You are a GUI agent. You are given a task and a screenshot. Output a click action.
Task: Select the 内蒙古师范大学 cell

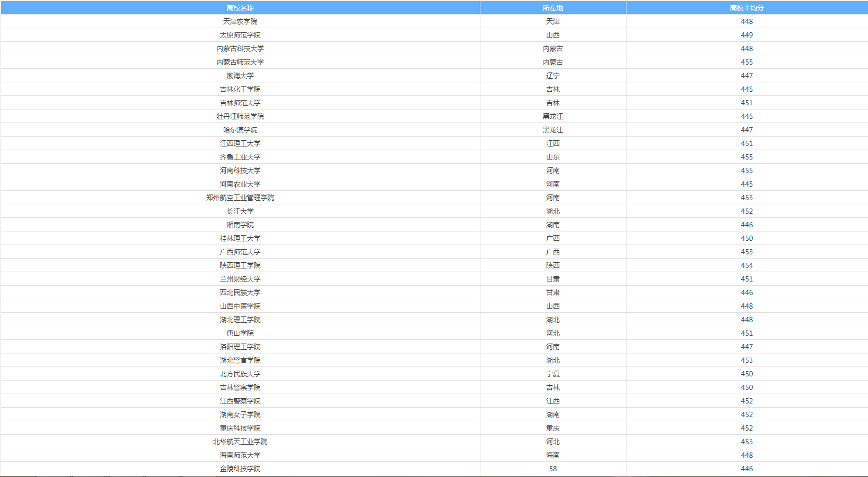(240, 62)
